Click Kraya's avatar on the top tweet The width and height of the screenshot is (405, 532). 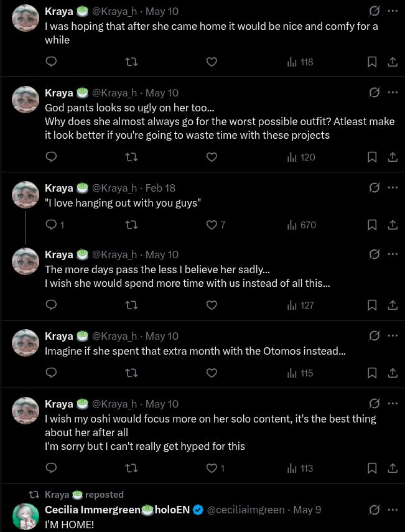26,18
